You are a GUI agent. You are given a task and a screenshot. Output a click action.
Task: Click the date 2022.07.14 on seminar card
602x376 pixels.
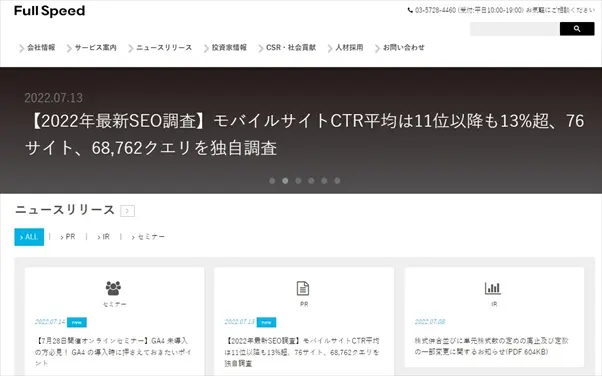[50, 322]
